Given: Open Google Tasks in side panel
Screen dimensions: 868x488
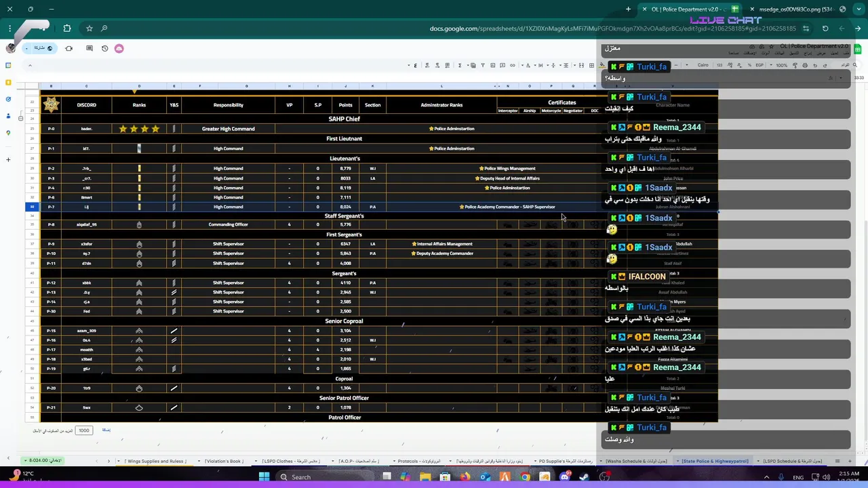Looking at the screenshot, I should [x=8, y=99].
